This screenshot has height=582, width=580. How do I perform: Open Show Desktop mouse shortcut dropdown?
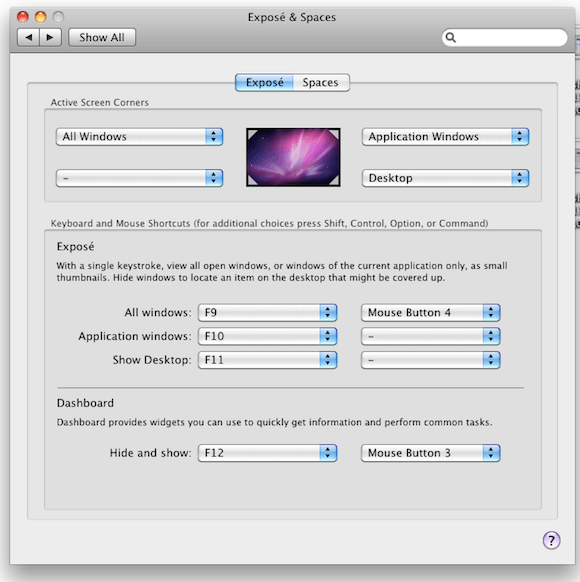[x=430, y=360]
